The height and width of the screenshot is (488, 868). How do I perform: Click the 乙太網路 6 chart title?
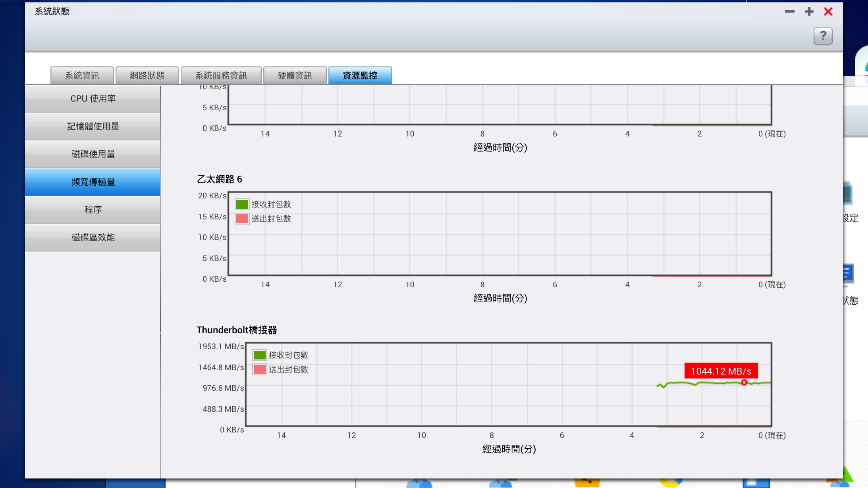[220, 179]
